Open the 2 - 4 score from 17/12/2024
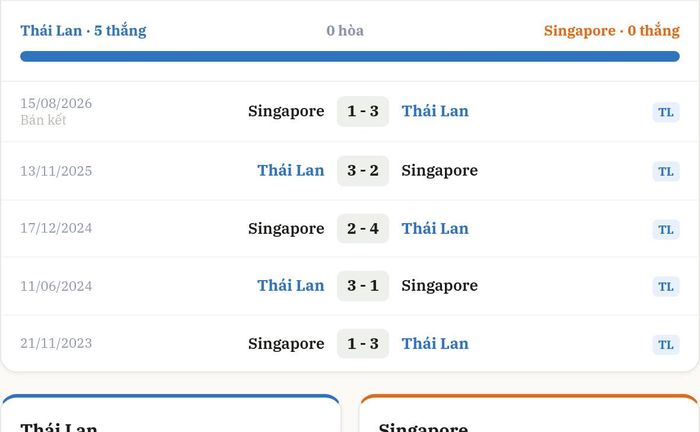Viewport: 700px width, 432px height. click(362, 228)
